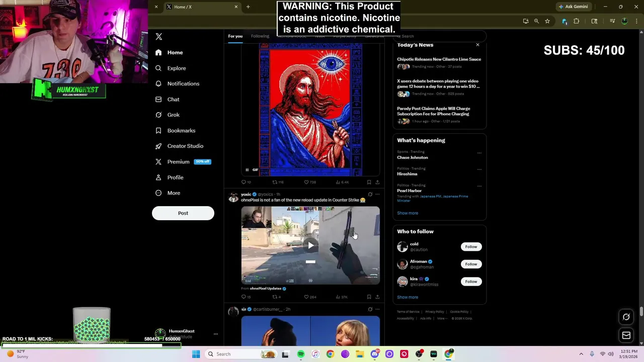The image size is (644, 362).
Task: Open Chrome media controls icon
Action: click(612, 21)
